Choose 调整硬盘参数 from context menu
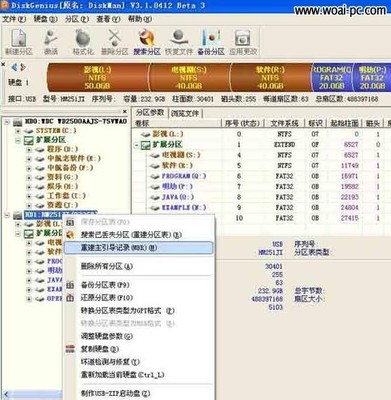 (138, 336)
